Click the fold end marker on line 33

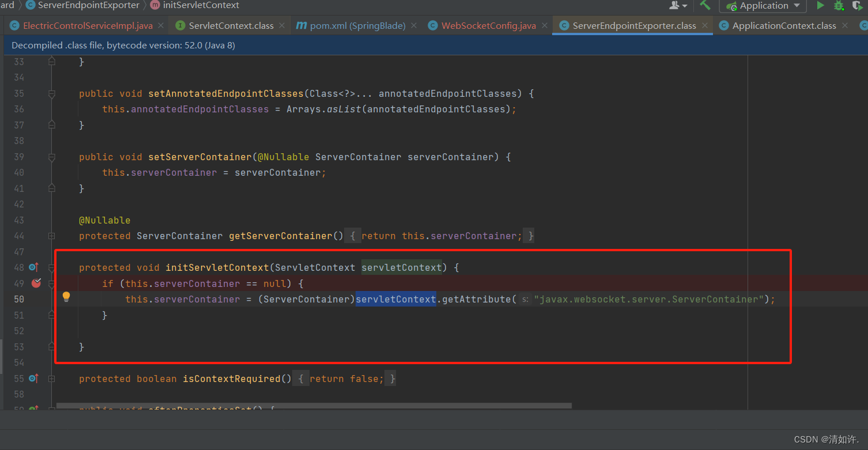coord(52,61)
